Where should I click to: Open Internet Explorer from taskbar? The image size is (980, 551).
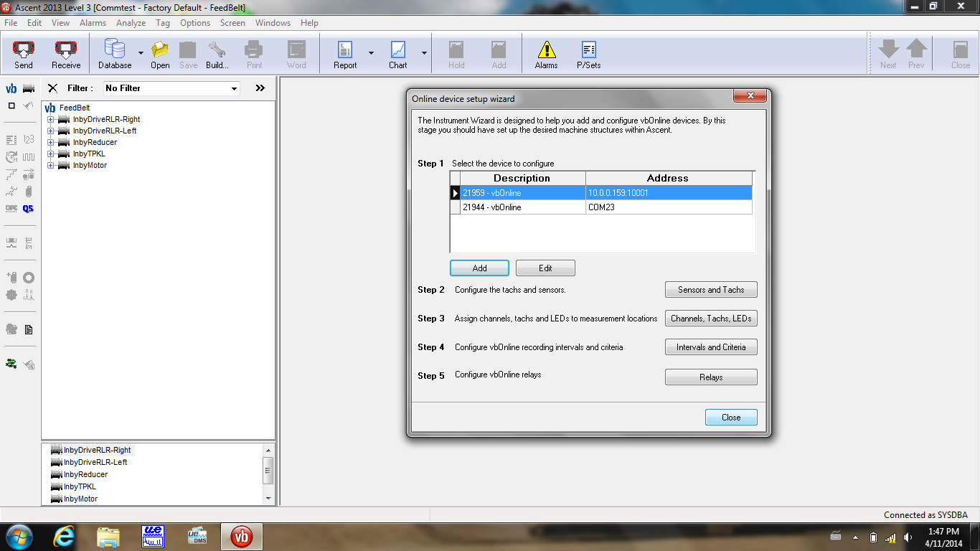[63, 537]
